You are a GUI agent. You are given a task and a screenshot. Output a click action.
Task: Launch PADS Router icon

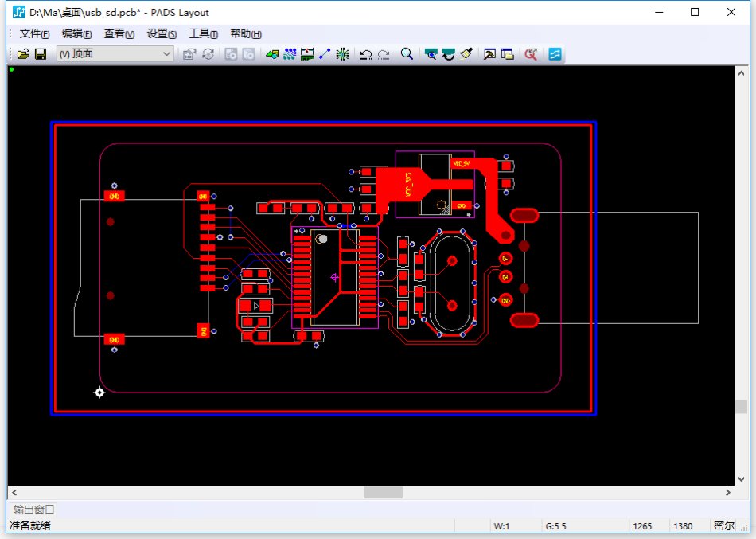555,54
